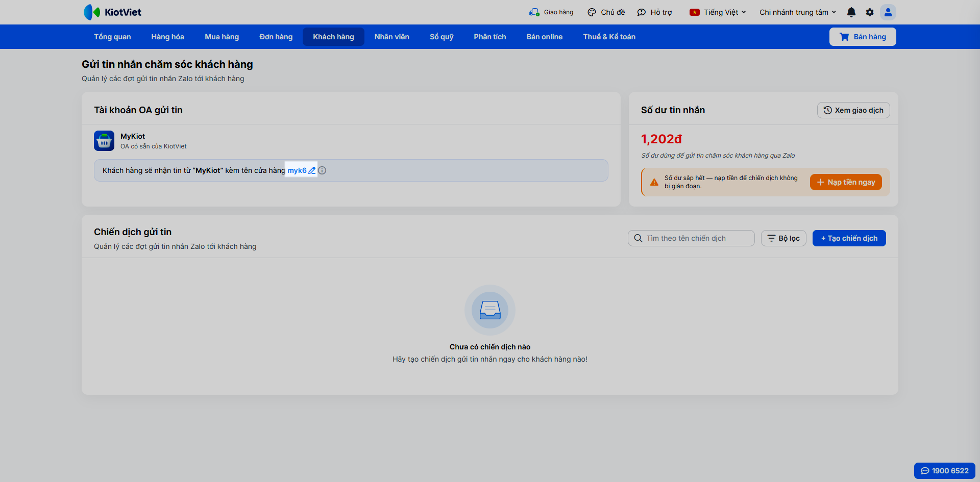Click the MyKiot OA basket icon

104,141
